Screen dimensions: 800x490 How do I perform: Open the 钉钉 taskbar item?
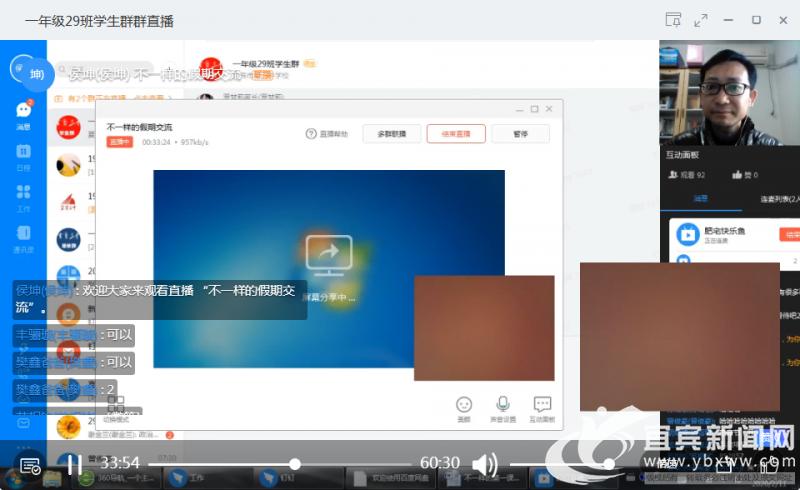pos(297,479)
